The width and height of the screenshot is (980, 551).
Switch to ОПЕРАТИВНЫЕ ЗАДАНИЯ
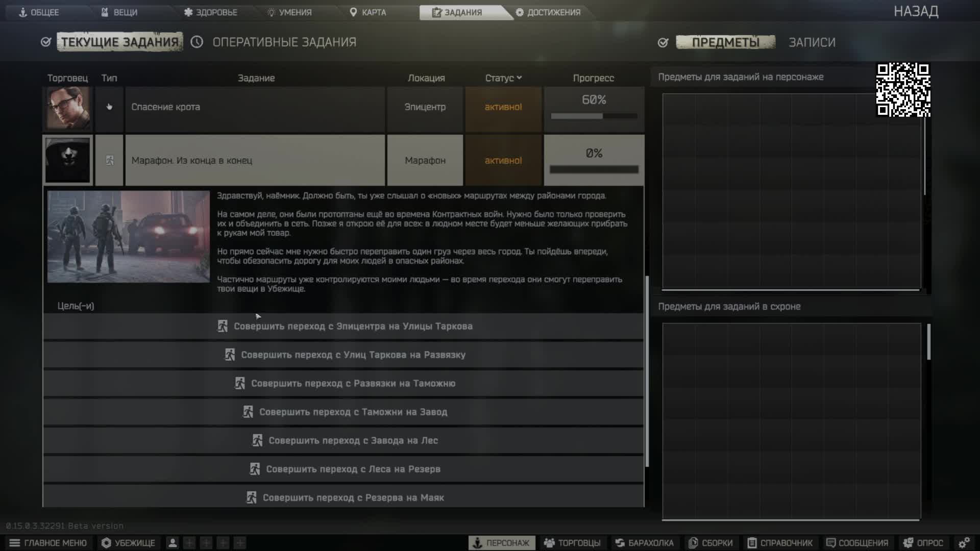[x=284, y=42]
